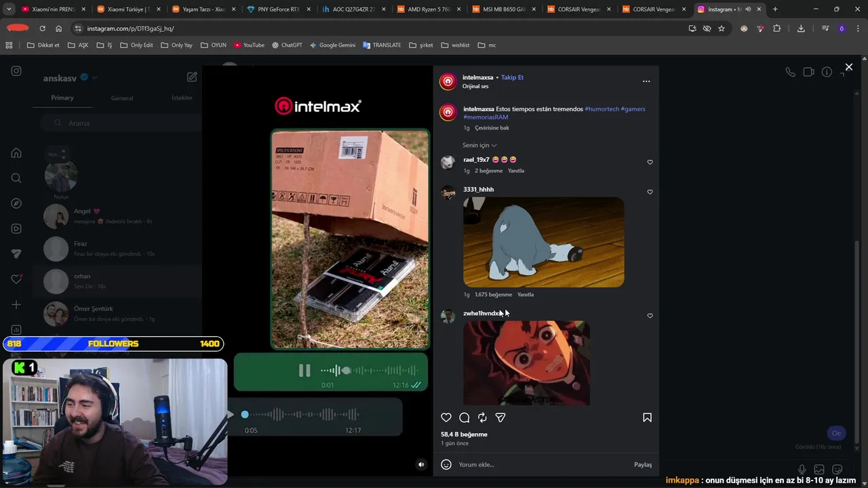Open ChatGPT bookmark
868x488 pixels.
tap(287, 45)
